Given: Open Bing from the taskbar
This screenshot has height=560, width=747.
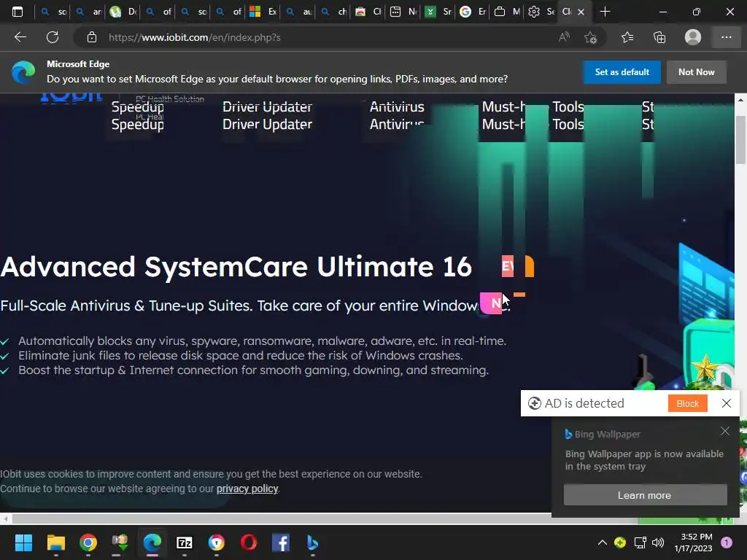Looking at the screenshot, I should click(x=312, y=542).
